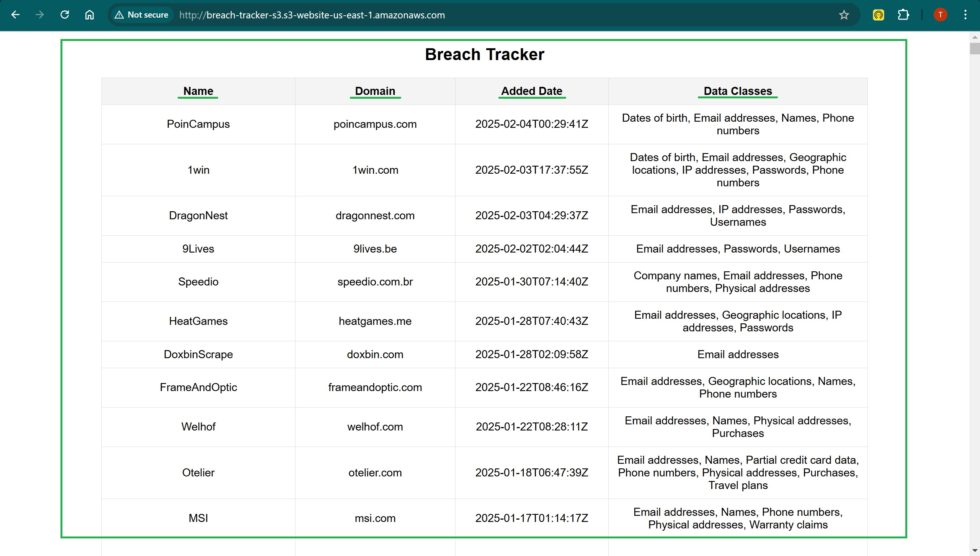The width and height of the screenshot is (980, 556).
Task: Select the msi.com domain cell
Action: pyautogui.click(x=375, y=518)
